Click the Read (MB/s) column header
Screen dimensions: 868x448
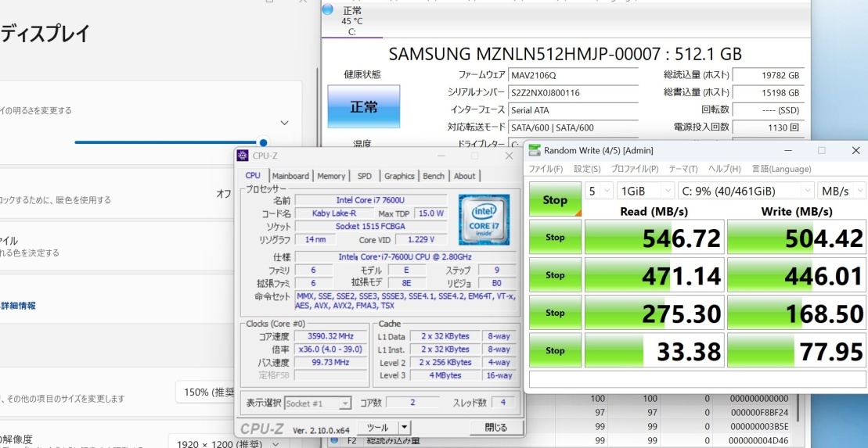pos(654,211)
